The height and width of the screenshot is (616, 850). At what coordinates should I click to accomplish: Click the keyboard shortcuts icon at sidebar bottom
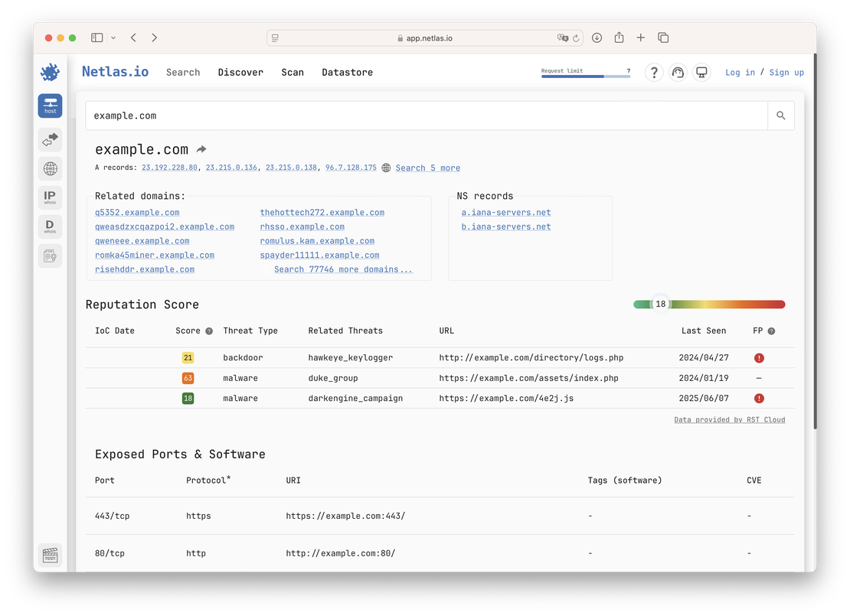50,555
